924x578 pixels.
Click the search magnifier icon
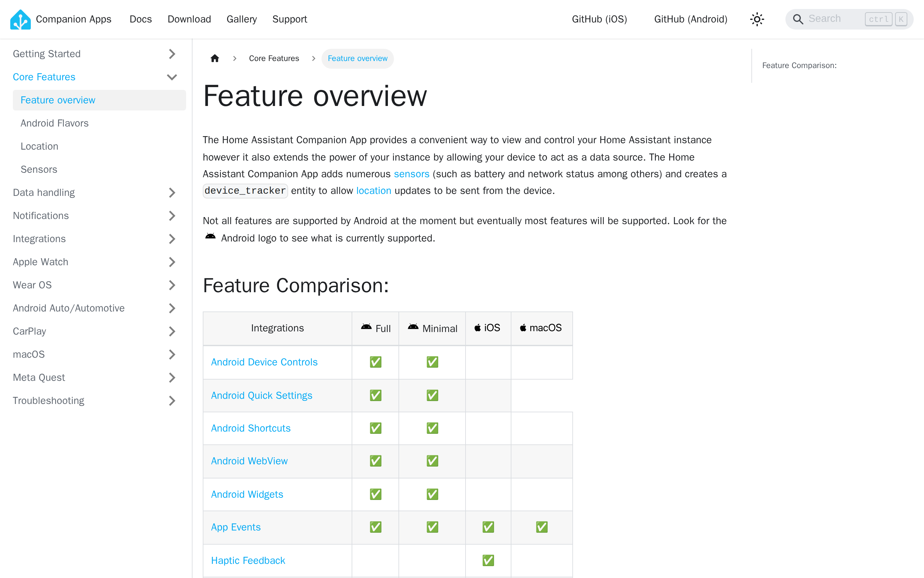click(798, 19)
